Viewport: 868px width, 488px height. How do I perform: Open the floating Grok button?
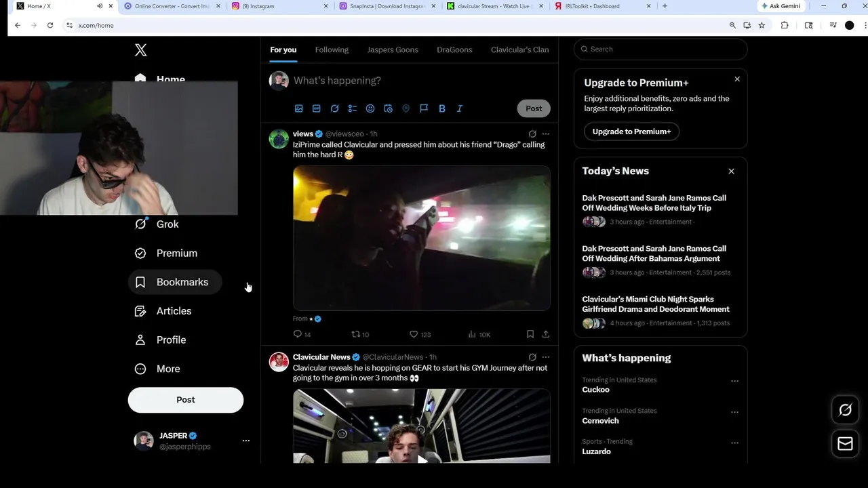pos(845,410)
